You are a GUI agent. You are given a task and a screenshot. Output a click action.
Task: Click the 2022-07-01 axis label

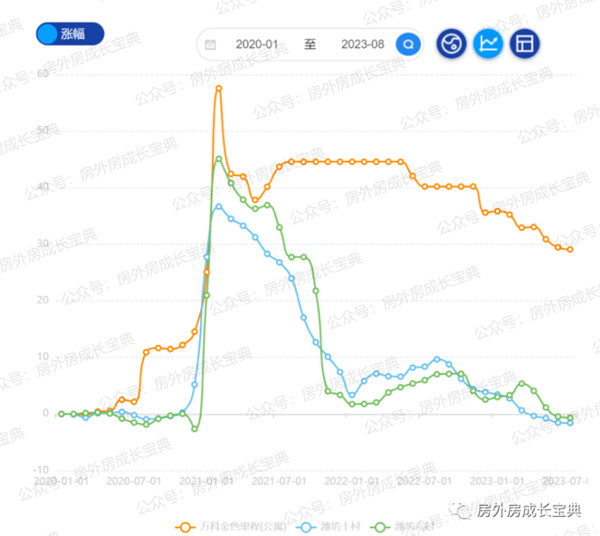[x=424, y=481]
